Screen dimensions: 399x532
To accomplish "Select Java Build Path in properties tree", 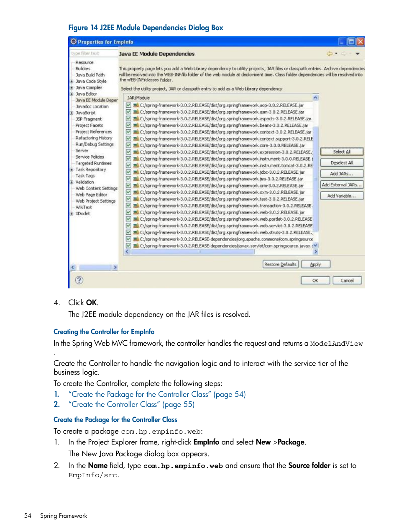I will pyautogui.click(x=90, y=75).
